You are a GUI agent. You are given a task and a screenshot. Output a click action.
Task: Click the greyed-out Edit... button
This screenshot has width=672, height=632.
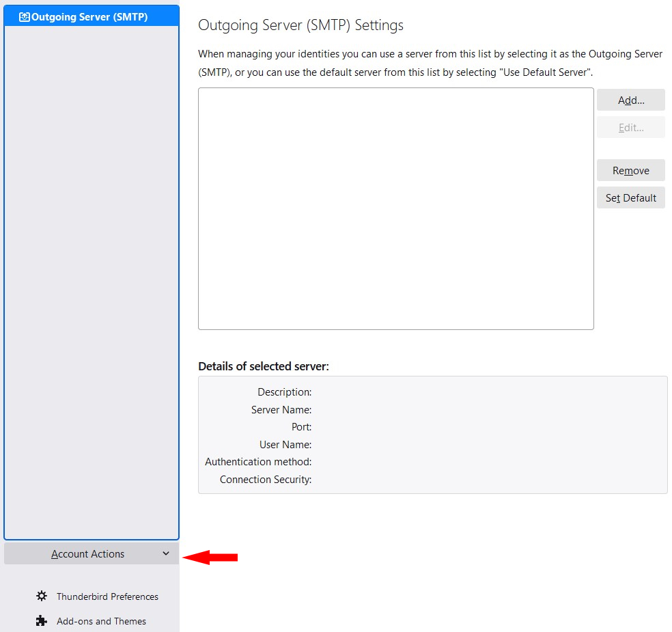[630, 128]
